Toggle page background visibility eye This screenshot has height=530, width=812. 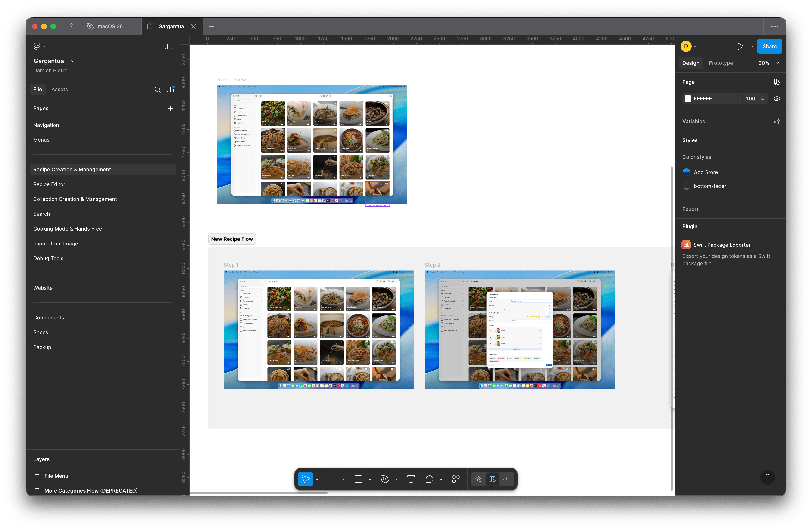[x=777, y=99]
